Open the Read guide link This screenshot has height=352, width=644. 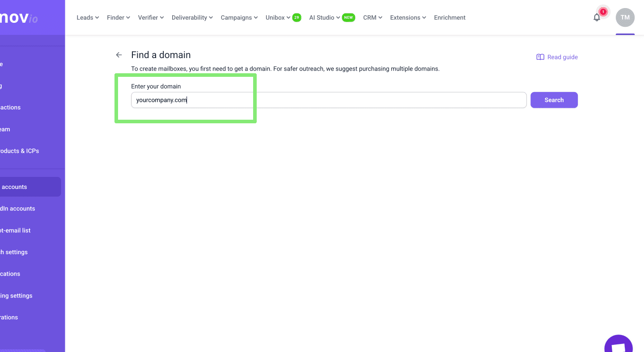(562, 57)
